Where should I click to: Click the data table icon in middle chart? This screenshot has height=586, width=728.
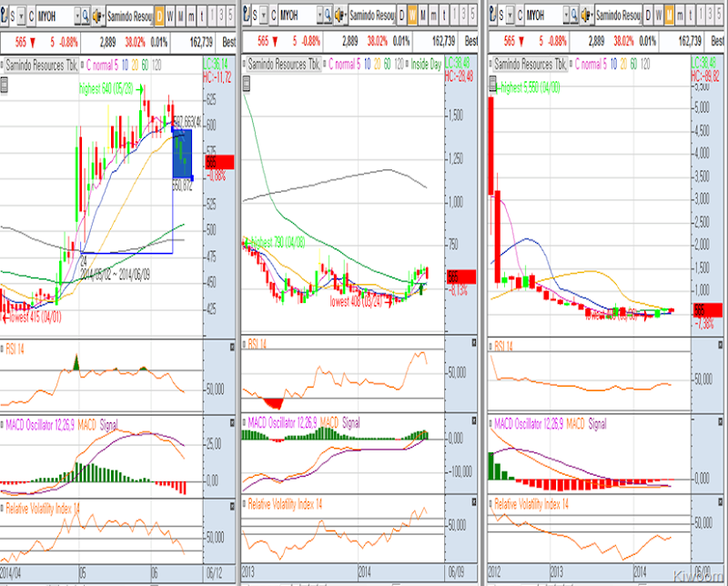247,84
